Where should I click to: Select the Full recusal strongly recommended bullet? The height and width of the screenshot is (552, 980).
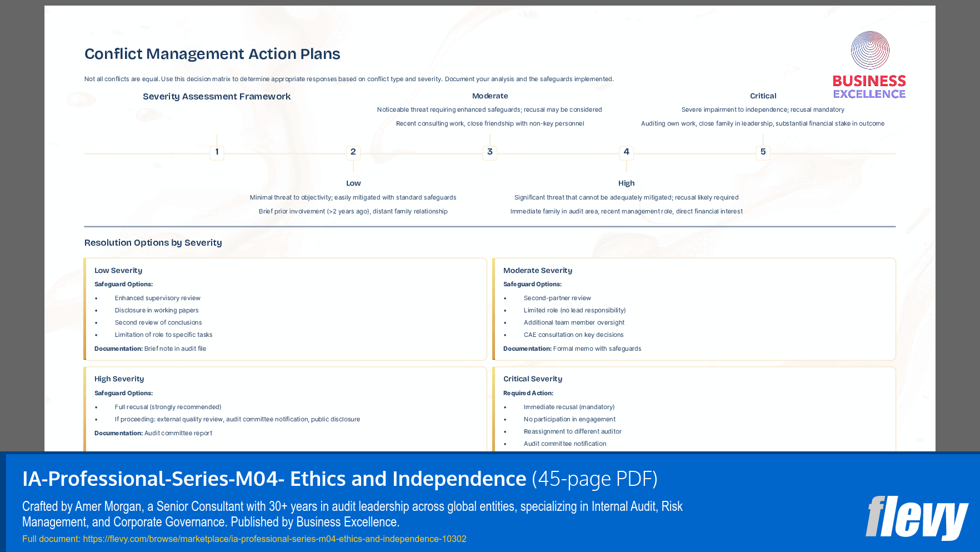coord(168,407)
